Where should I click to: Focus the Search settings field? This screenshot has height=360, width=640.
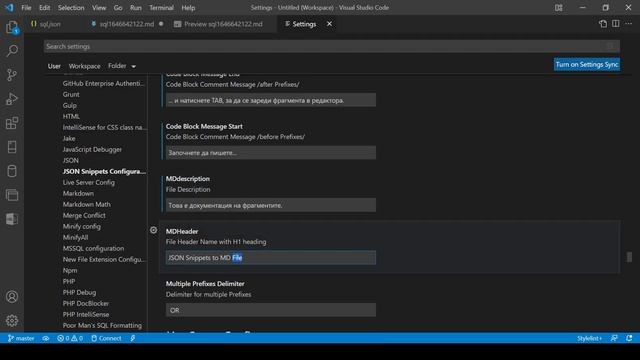[331, 47]
